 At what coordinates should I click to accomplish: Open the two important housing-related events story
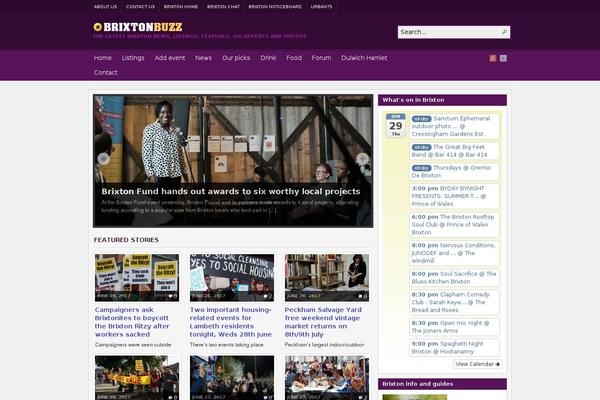231,322
